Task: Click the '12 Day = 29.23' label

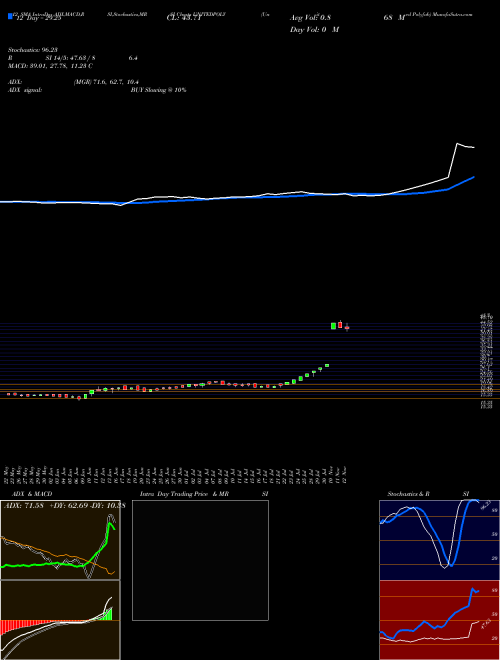Action: [x=38, y=19]
